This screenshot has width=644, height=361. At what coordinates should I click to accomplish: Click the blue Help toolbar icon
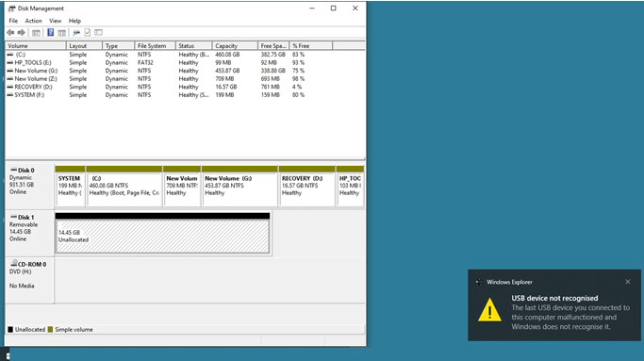[51, 32]
